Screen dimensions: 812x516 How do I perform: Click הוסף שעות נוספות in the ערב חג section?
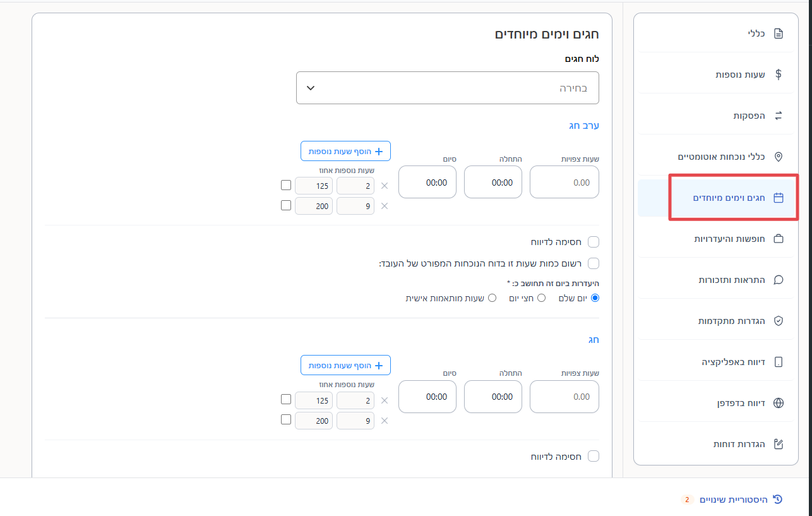pos(346,151)
